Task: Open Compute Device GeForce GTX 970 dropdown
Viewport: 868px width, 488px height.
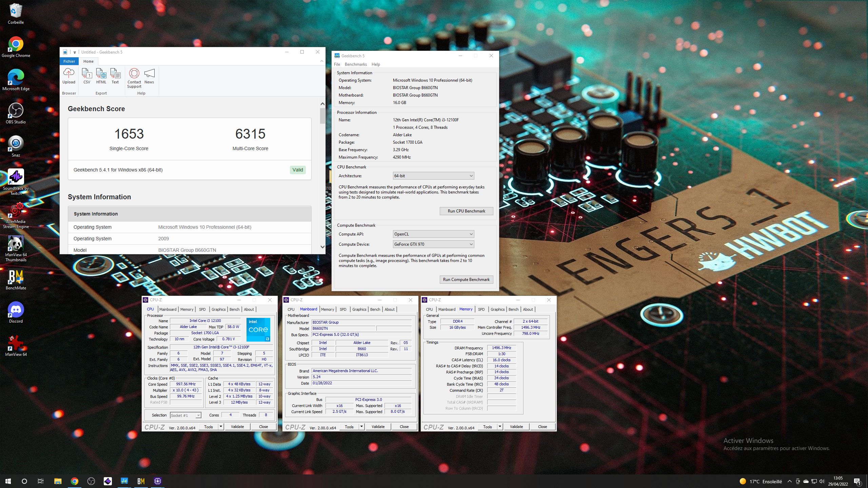Action: click(433, 244)
